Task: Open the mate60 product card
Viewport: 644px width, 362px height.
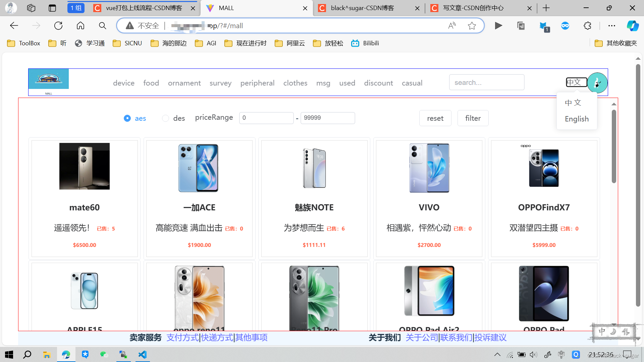Action: 85,198
